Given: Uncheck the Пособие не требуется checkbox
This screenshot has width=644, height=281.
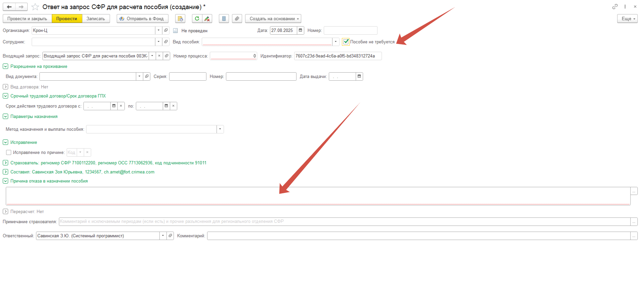Looking at the screenshot, I should point(346,42).
